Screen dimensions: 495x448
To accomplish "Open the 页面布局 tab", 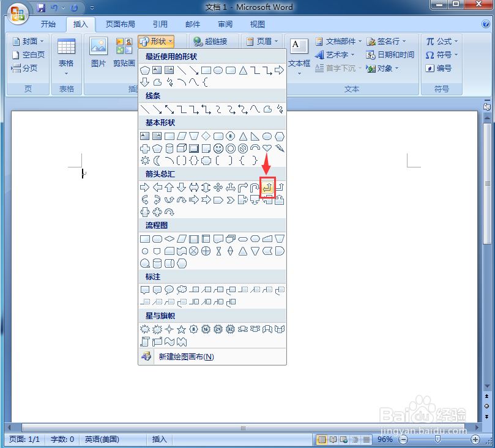I will 121,24.
